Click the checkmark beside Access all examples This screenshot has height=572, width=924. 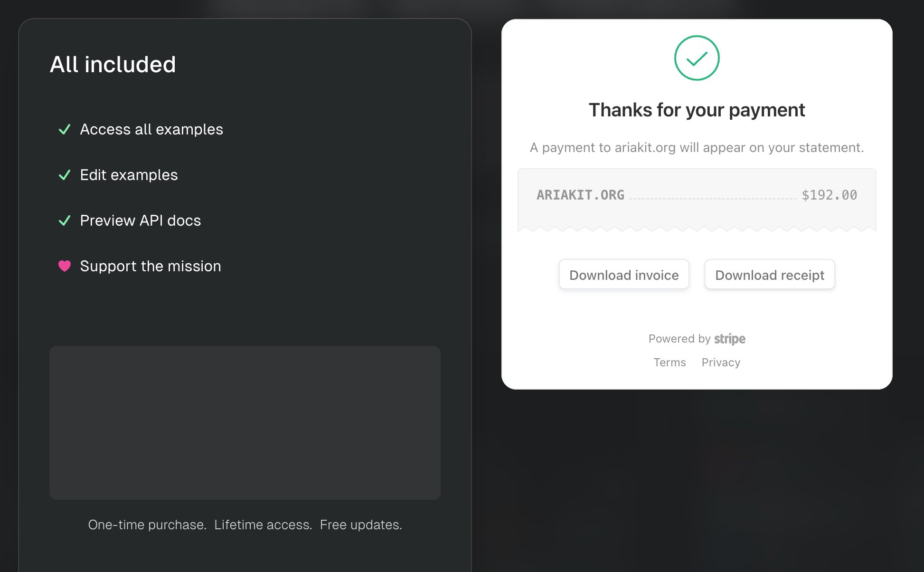click(x=65, y=129)
